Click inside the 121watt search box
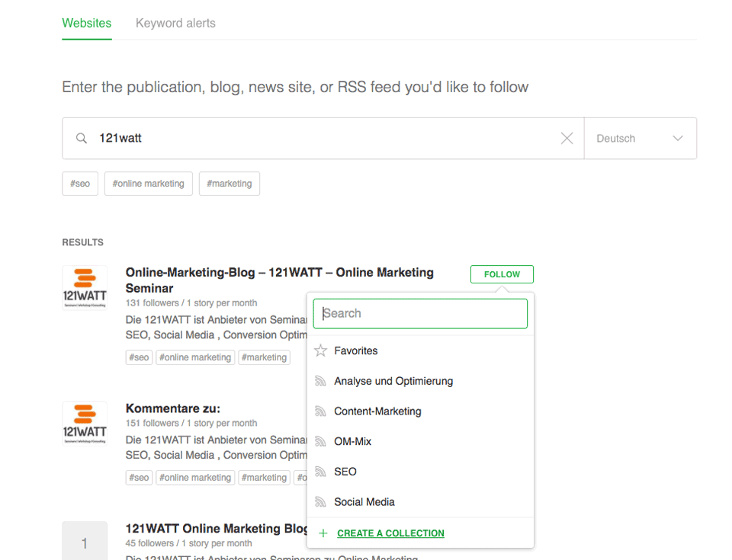This screenshot has width=732, height=560. click(x=229, y=138)
